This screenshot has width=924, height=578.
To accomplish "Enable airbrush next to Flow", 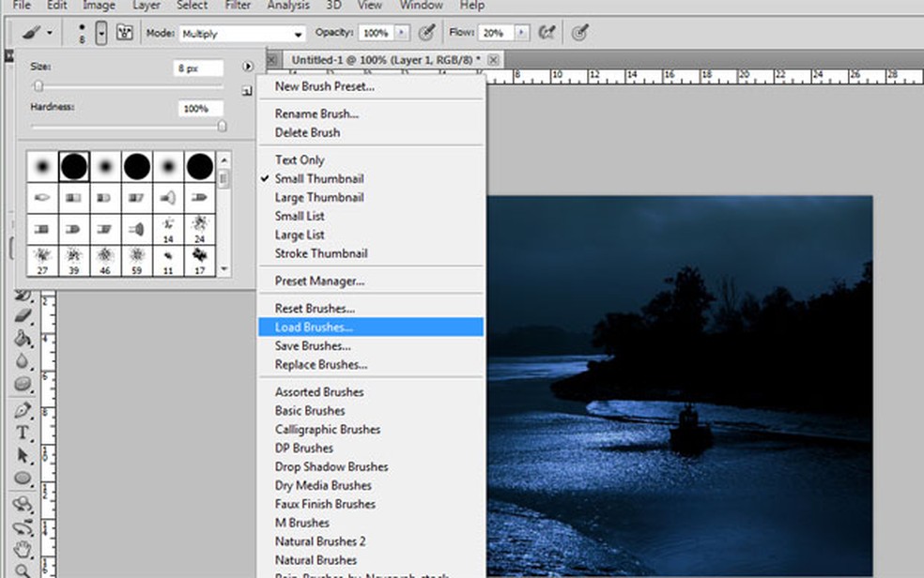I will click(x=546, y=33).
